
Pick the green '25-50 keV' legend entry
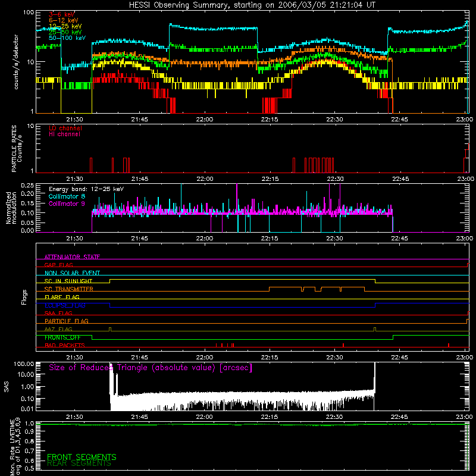click(x=65, y=32)
